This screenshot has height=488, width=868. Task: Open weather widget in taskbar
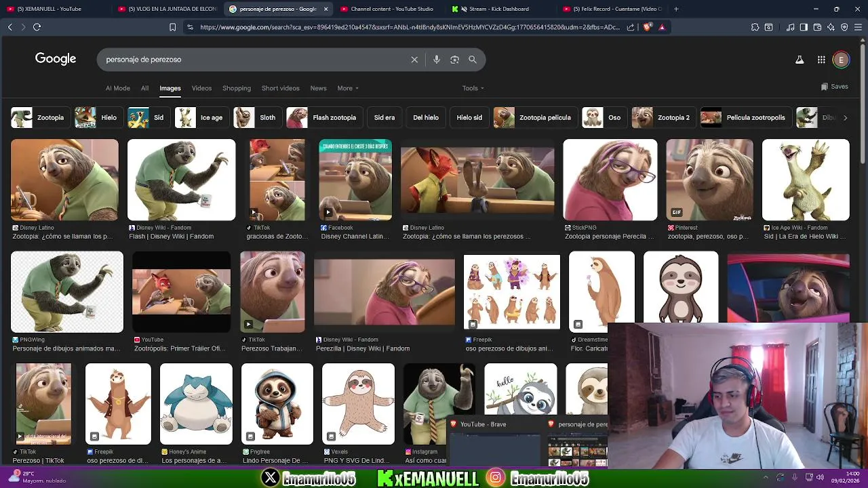point(37,477)
